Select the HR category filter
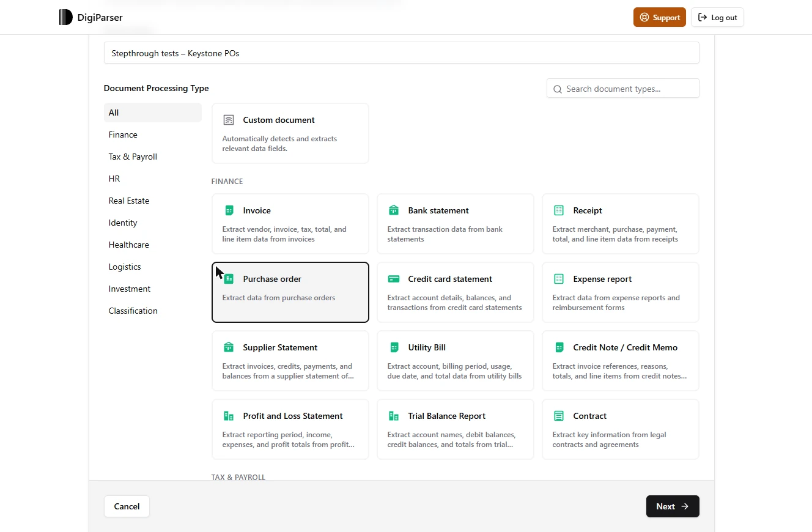 (x=153, y=179)
